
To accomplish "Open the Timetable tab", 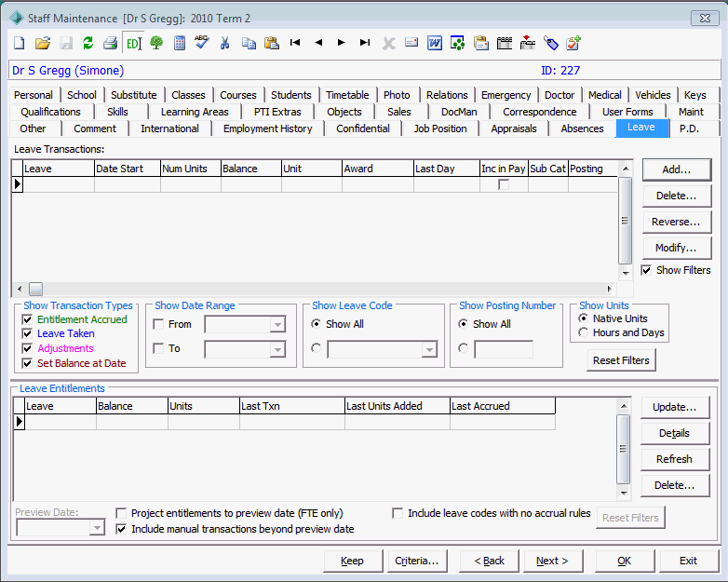I will pyautogui.click(x=347, y=95).
